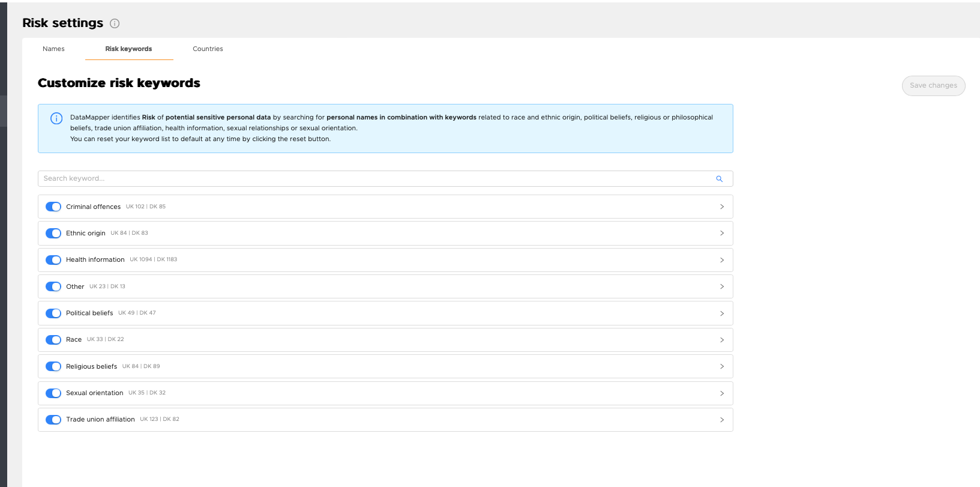Click the Religious beliefs label
The width and height of the screenshot is (980, 487).
[91, 366]
